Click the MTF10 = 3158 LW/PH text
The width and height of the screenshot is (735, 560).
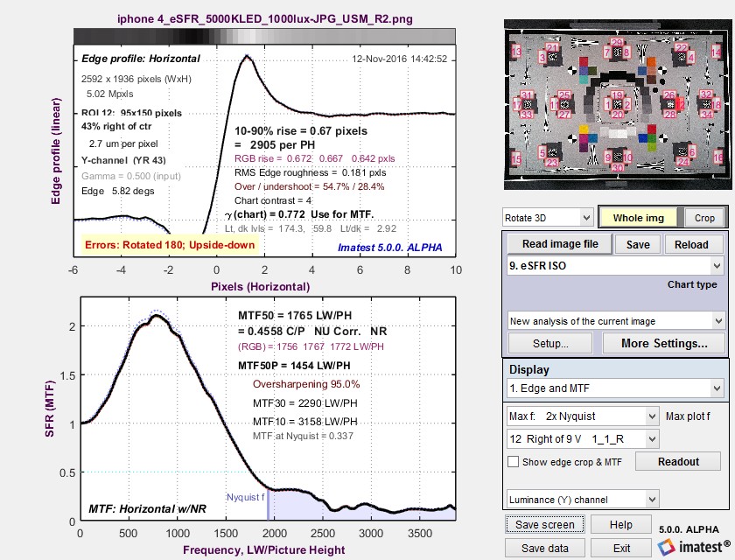(305, 421)
